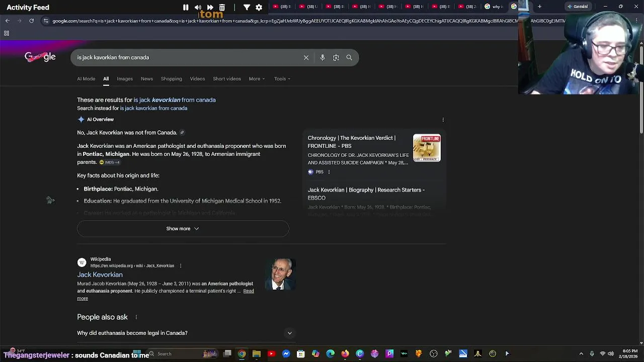Screen dimensions: 644x362
Task: Click Jack Kevorkian portrait thumbnail
Action: (x=281, y=275)
